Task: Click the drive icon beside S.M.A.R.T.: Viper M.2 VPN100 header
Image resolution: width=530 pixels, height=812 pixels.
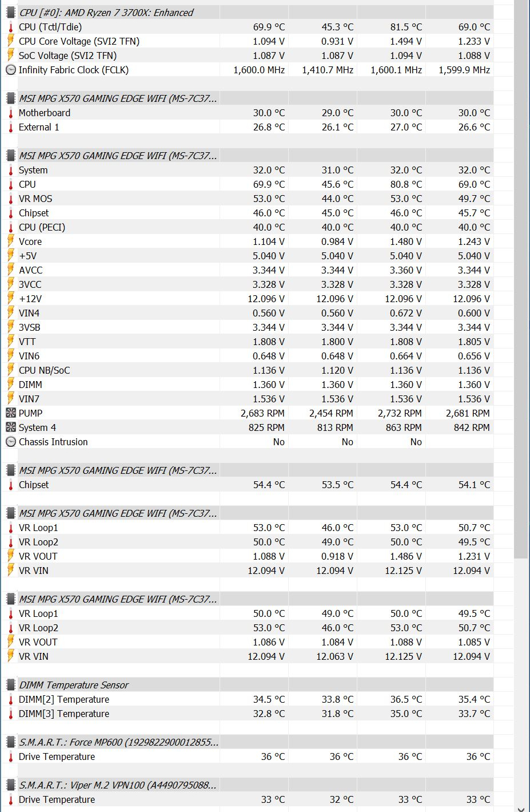Action: 10,785
